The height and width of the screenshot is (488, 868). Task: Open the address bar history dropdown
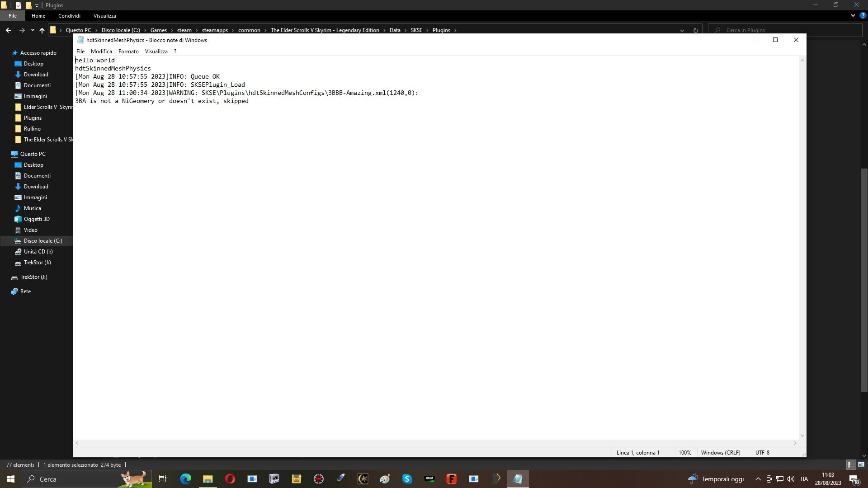[x=682, y=30]
